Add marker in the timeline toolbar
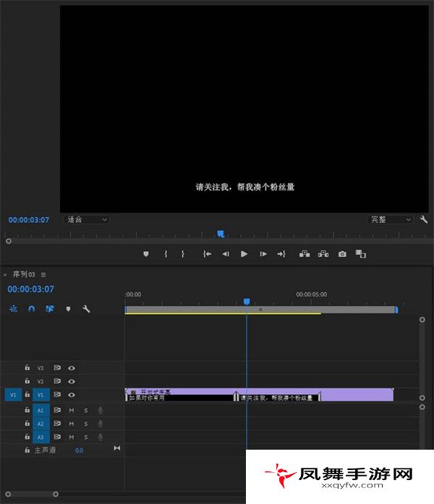 pos(68,308)
